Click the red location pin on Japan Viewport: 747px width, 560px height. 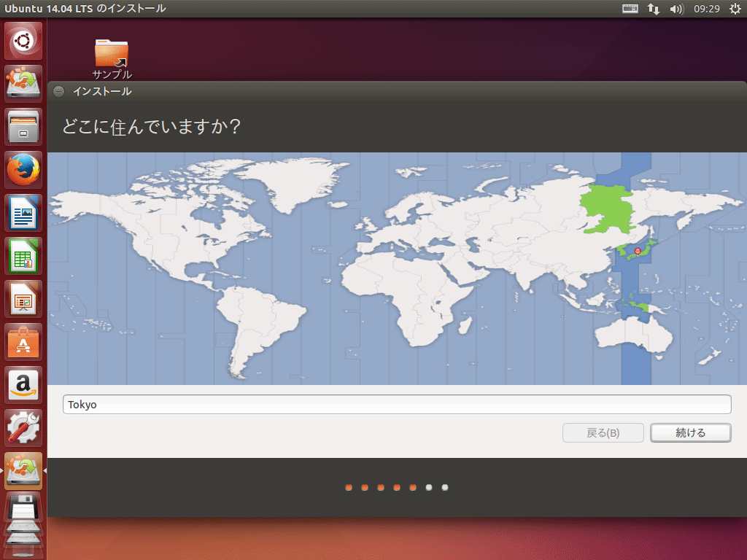pyautogui.click(x=638, y=252)
